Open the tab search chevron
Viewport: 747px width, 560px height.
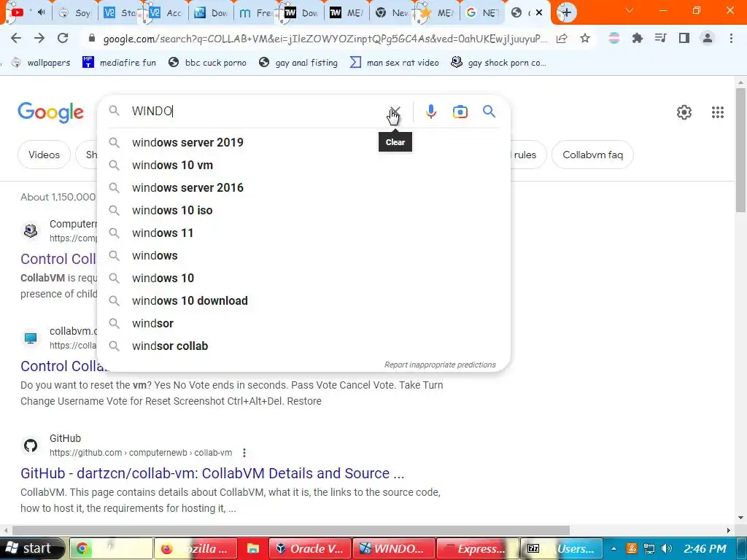630,10
